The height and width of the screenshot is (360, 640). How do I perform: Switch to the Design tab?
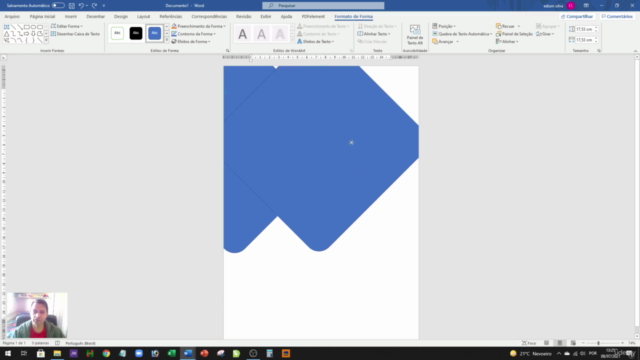pos(121,17)
